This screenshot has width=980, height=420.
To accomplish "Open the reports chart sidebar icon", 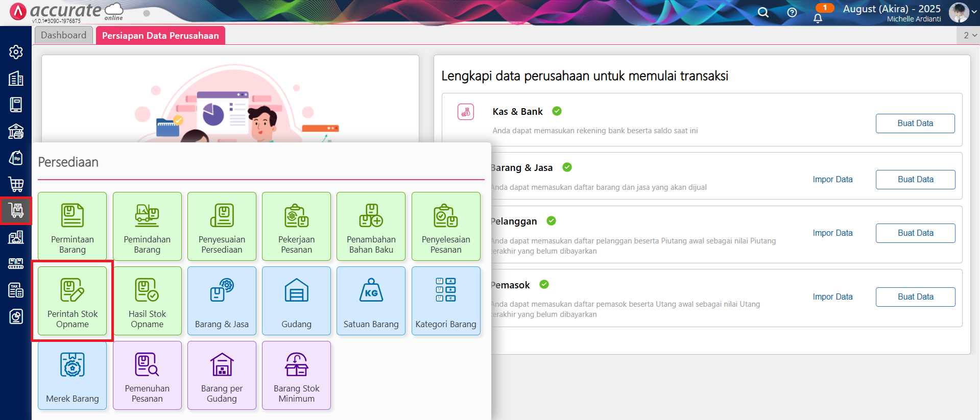I will click(x=16, y=316).
